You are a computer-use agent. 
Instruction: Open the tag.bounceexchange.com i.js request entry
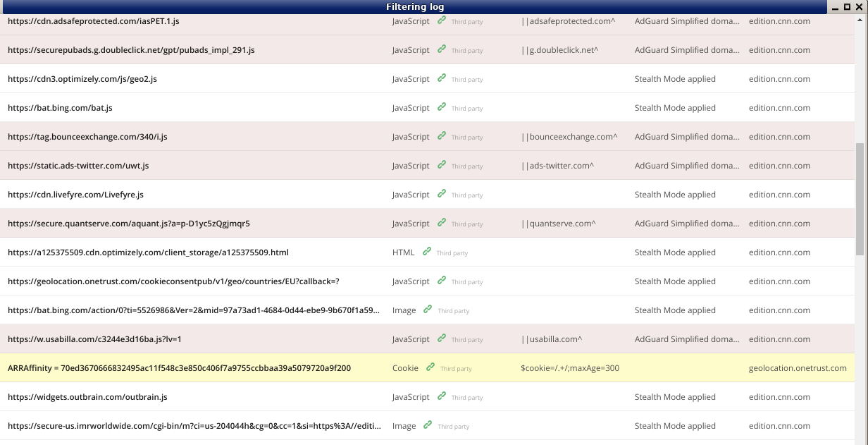87,137
